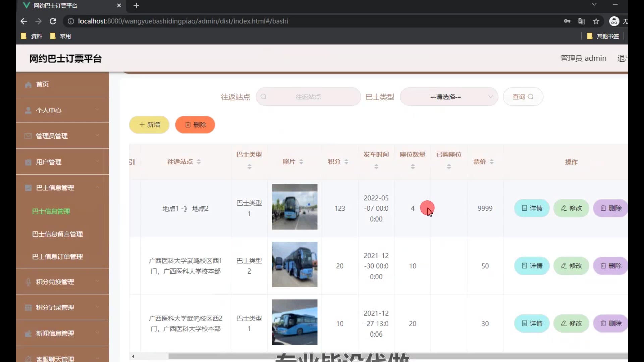This screenshot has height=362, width=644.
Task: Click 修改 for 地点1 row
Action: tap(571, 208)
